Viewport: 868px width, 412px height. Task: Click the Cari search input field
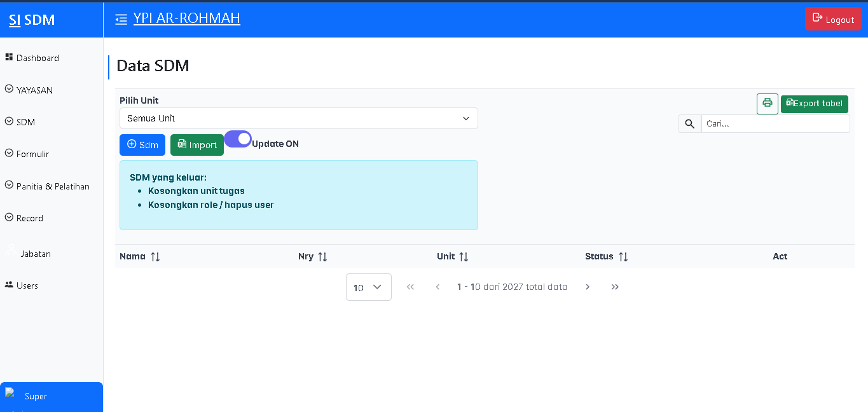pos(775,124)
